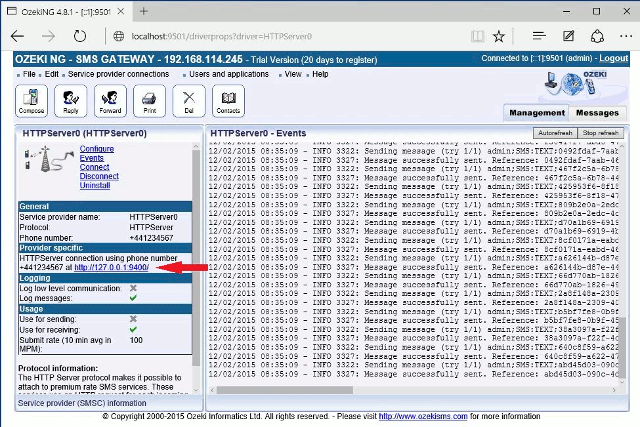
Task: Click Log low level communication cross mark
Action: (x=133, y=288)
